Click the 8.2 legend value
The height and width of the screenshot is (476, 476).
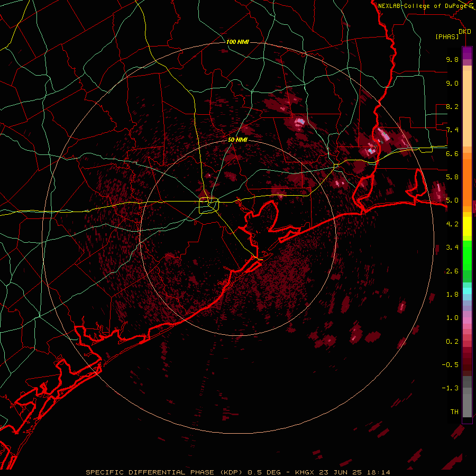click(x=452, y=106)
